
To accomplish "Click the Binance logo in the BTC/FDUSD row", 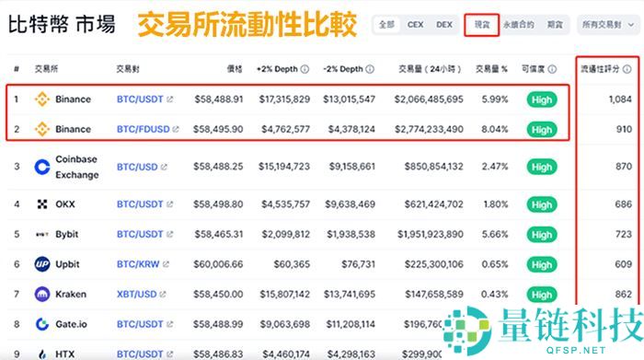I will point(42,129).
